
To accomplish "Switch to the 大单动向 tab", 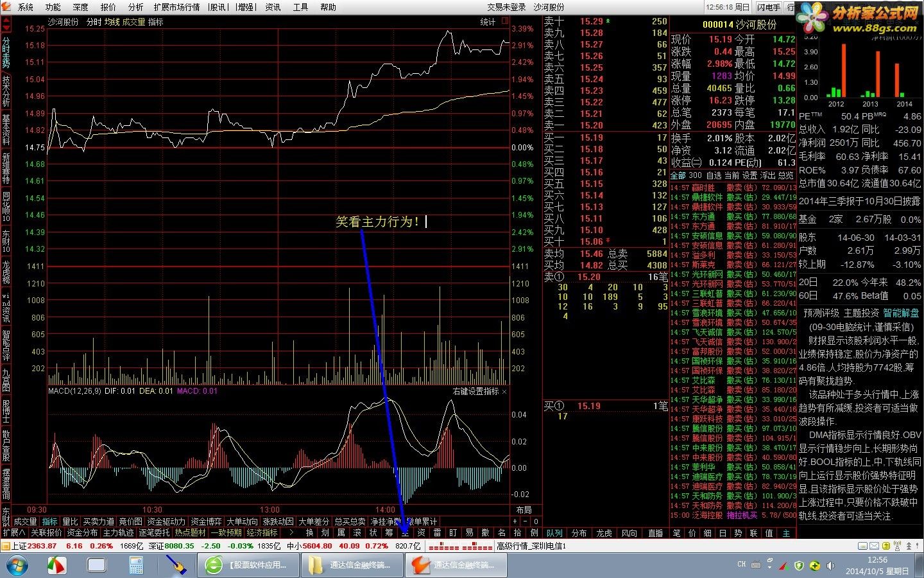I will coord(242,521).
